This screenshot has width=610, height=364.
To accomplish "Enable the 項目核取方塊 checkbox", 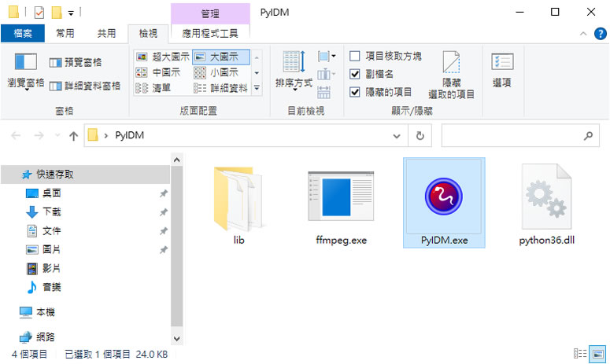I will point(355,57).
